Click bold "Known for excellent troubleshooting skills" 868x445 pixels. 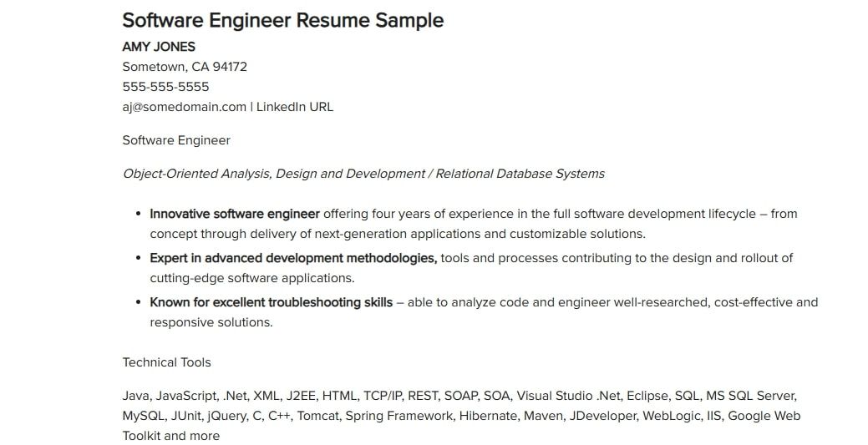271,302
